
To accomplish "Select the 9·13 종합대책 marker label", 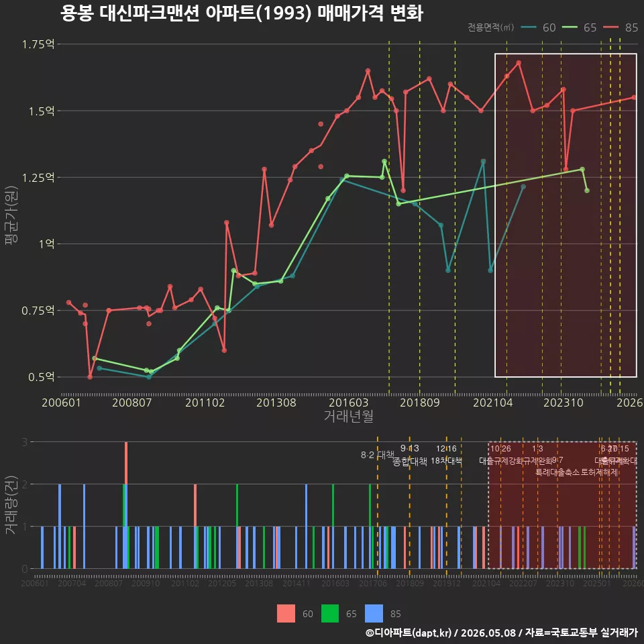I will coord(409,455).
